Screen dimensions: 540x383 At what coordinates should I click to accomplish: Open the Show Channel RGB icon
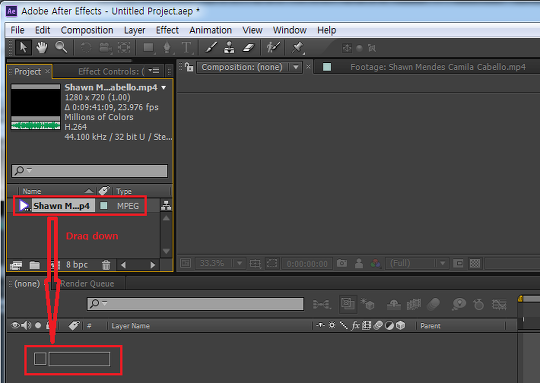(375, 264)
